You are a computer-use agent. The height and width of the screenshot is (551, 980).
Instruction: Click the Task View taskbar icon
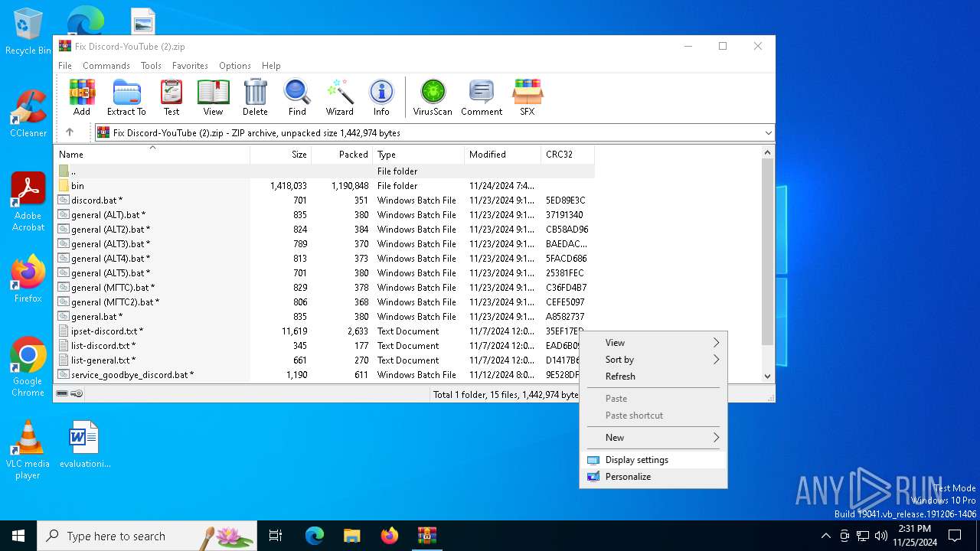pyautogui.click(x=276, y=536)
